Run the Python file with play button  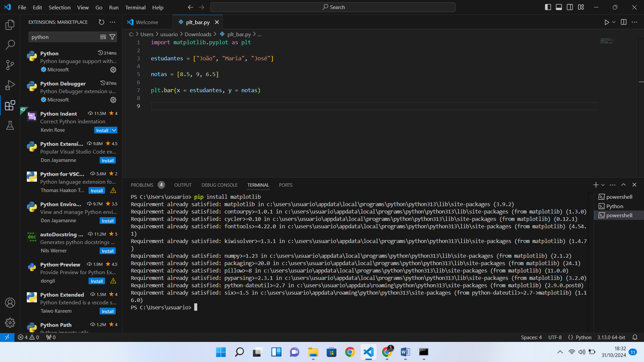606,22
